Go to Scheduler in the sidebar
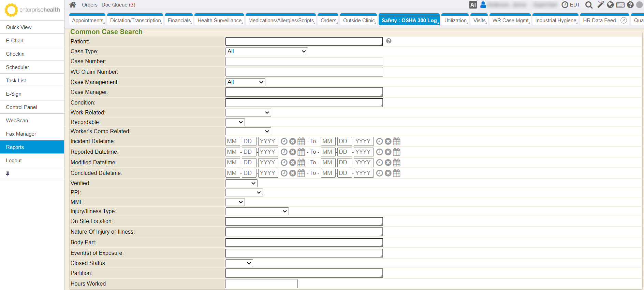Viewport: 644px width, 290px height. click(17, 67)
